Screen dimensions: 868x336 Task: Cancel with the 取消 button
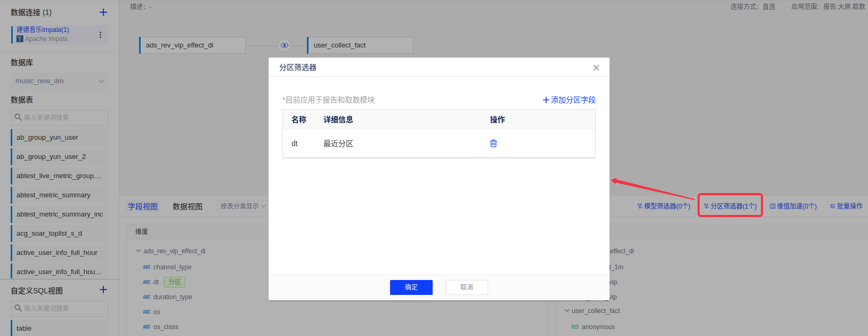pyautogui.click(x=466, y=287)
